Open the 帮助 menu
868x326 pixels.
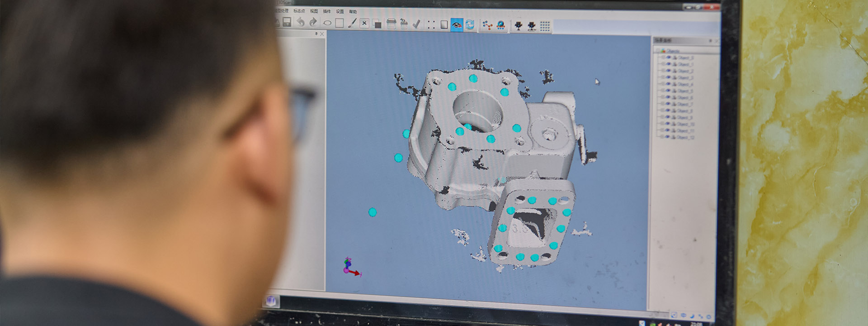pyautogui.click(x=353, y=12)
